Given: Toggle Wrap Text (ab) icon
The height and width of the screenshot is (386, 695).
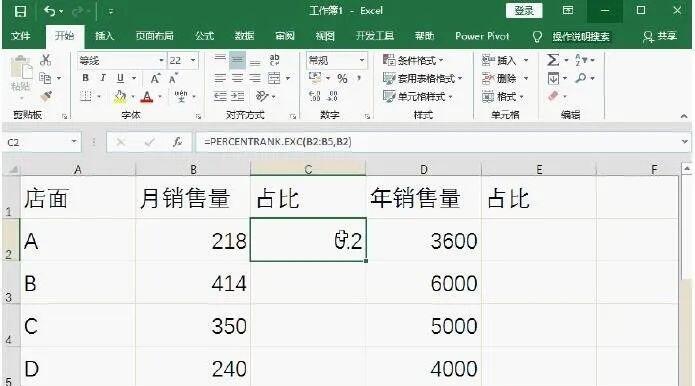Looking at the screenshot, I should [x=274, y=60].
